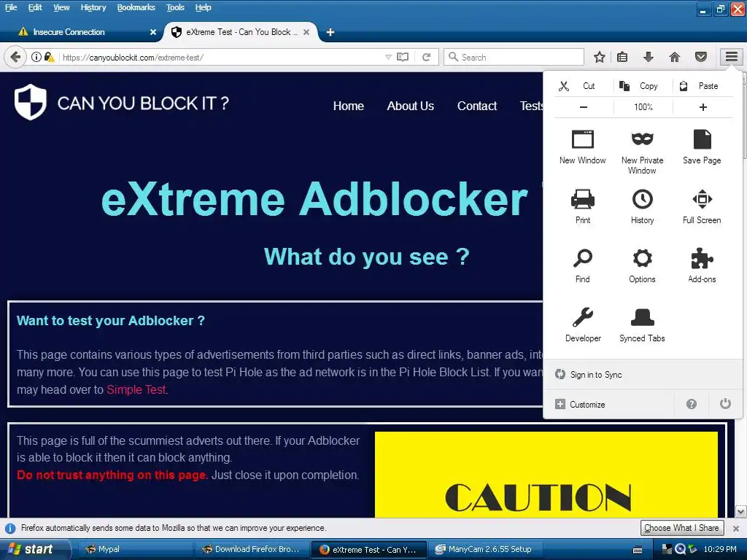The width and height of the screenshot is (747, 560).
Task: Zoom in with the plus button
Action: [x=703, y=107]
